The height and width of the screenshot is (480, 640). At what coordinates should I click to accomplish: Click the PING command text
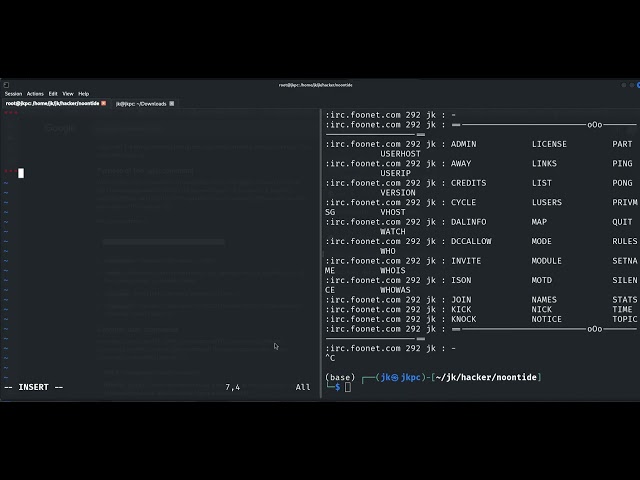pyautogui.click(x=622, y=164)
